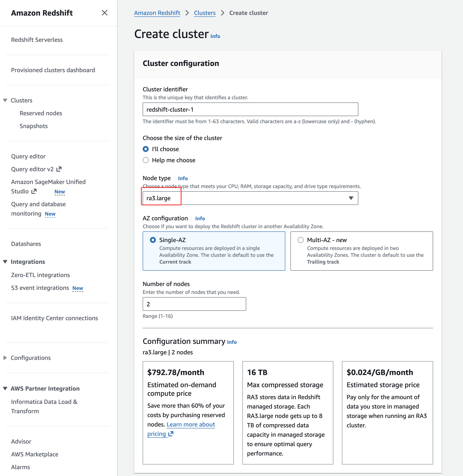Open Query editor v2 external link icon
Screen dimensions: 463x476
coord(59,169)
